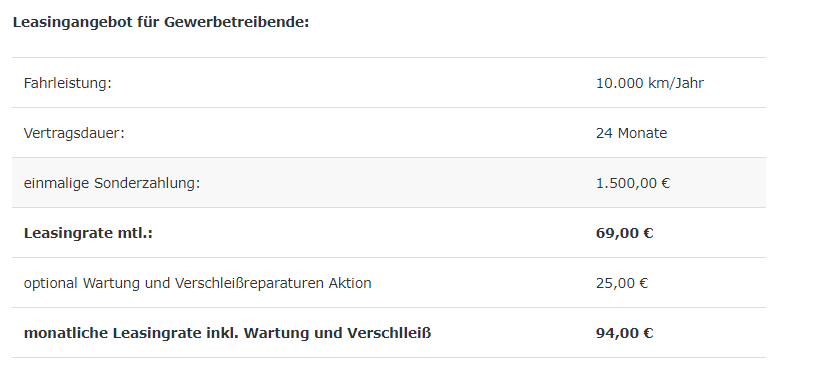
Task: Select the Fahrleistung label
Action: point(68,83)
